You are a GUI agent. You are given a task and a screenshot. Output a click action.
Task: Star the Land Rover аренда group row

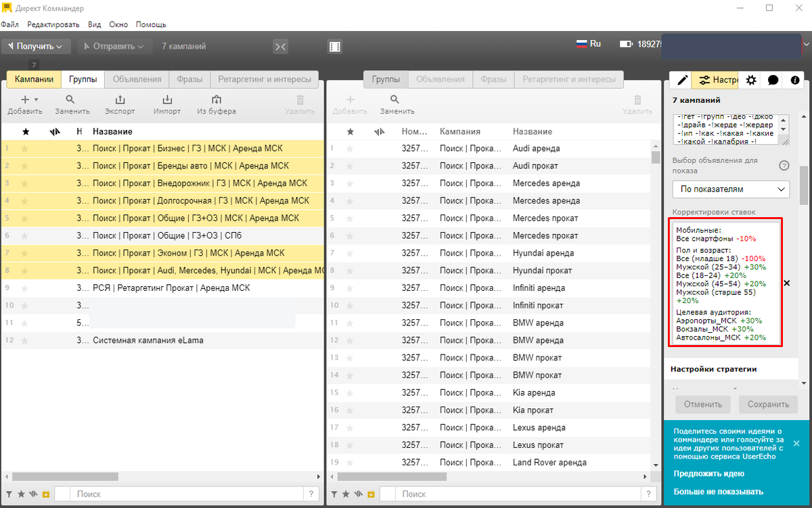pos(350,463)
